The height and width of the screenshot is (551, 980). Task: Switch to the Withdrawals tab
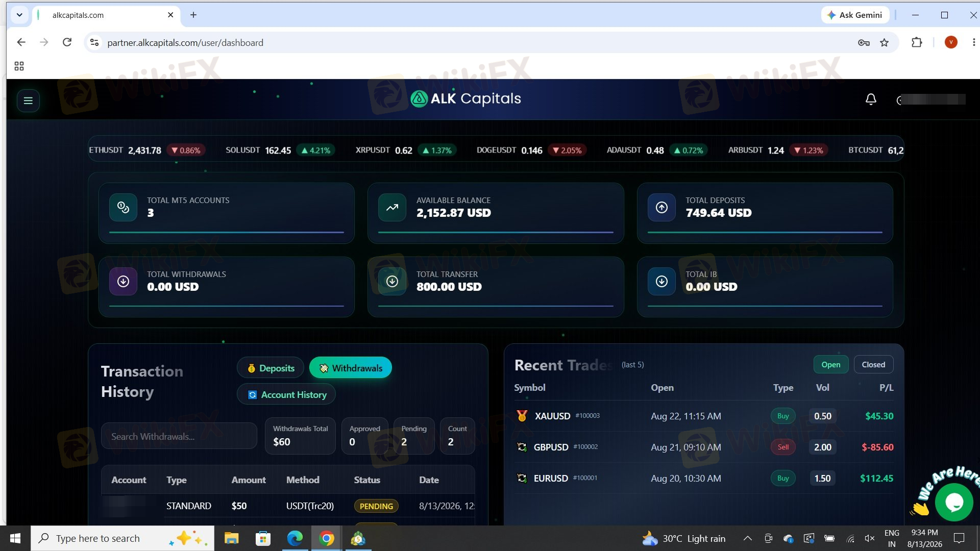coord(350,368)
